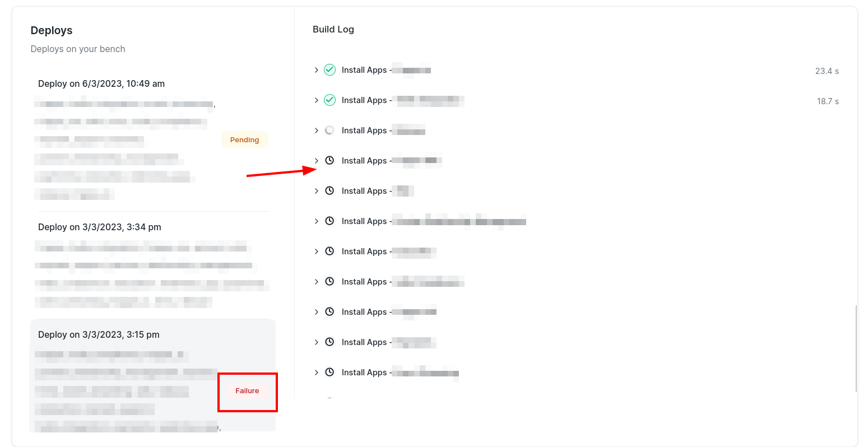Expand the first Install Apps entry
Screen dimensions: 868x447
tap(316, 69)
